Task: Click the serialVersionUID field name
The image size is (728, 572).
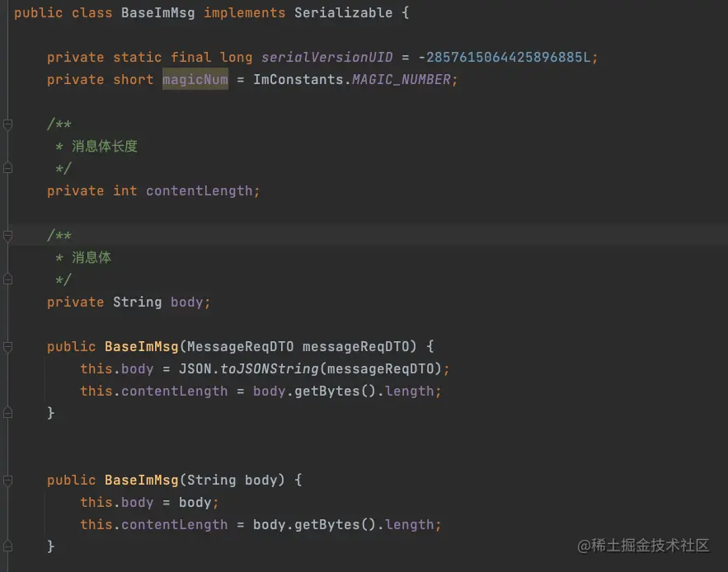Action: coord(326,57)
